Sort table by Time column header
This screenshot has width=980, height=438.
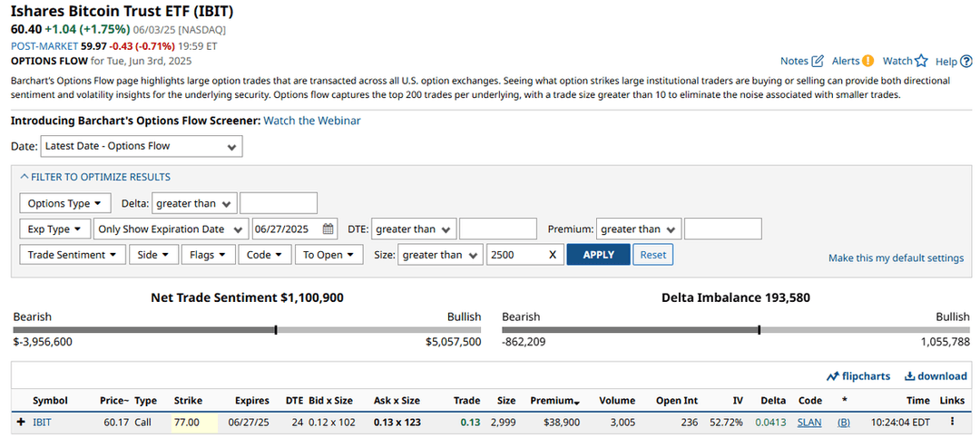pos(918,401)
